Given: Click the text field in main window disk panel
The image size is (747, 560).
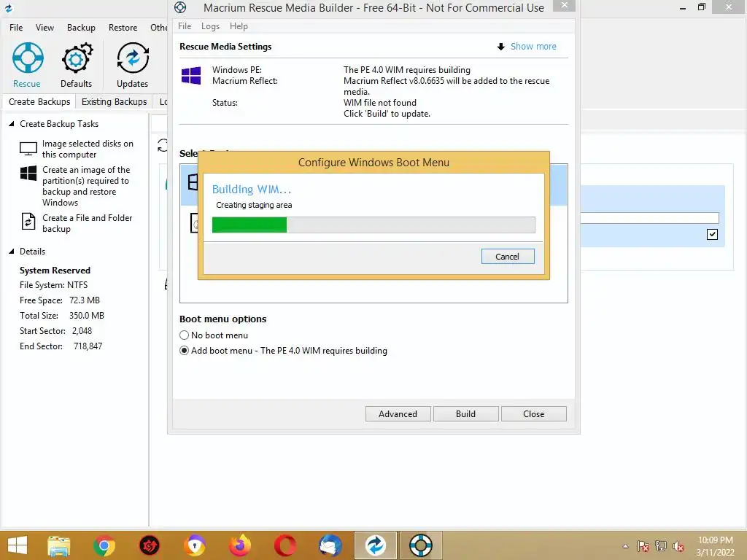Looking at the screenshot, I should coord(649,218).
